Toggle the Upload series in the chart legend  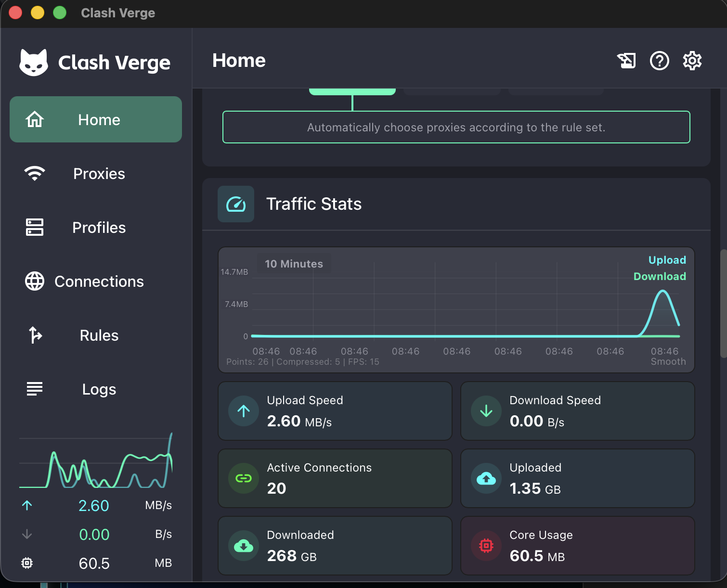tap(667, 260)
